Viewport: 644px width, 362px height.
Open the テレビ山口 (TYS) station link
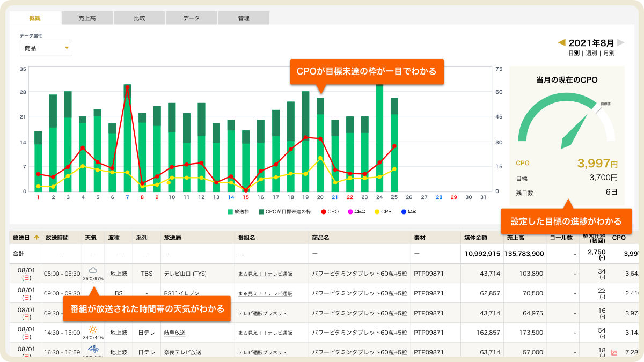[182, 274]
